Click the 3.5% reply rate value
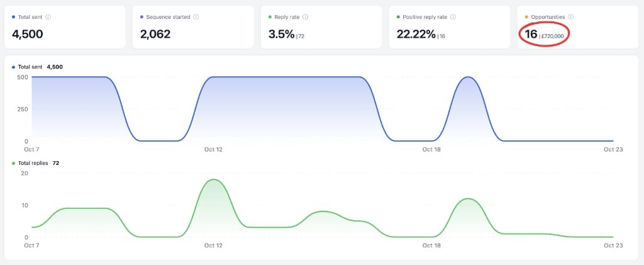 [x=282, y=34]
